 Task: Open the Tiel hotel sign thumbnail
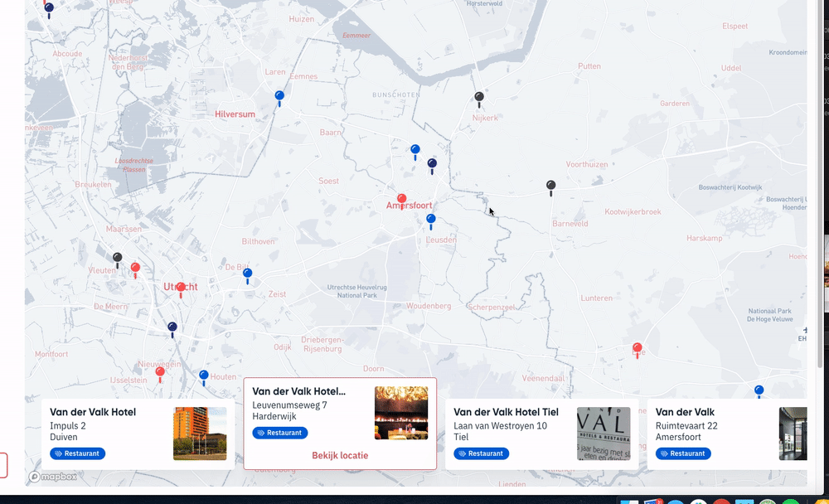604,434
